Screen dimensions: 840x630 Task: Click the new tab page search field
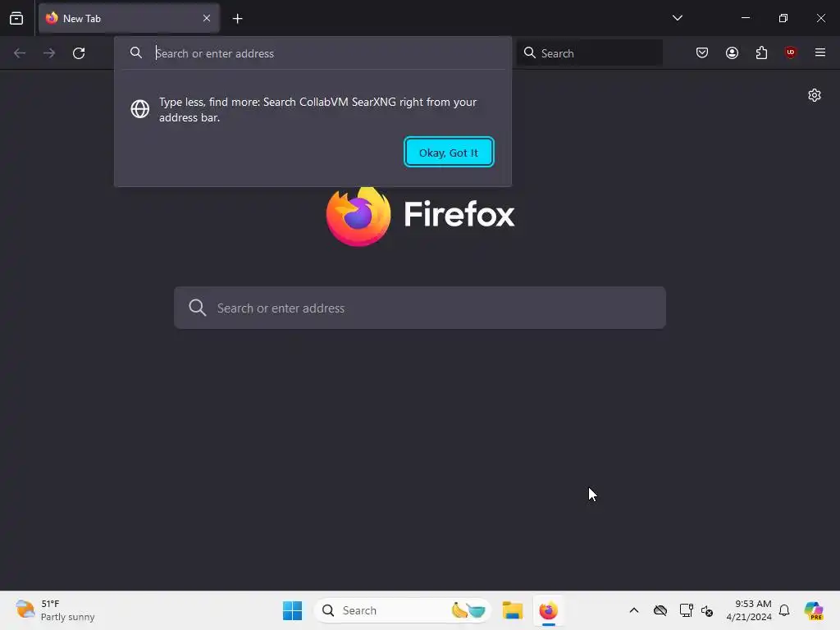420,308
